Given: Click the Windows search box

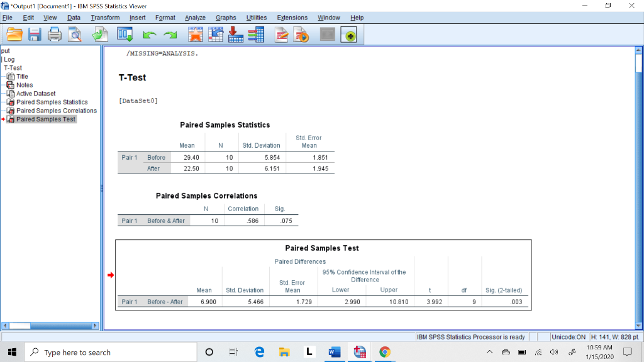Looking at the screenshot, I should point(111,352).
